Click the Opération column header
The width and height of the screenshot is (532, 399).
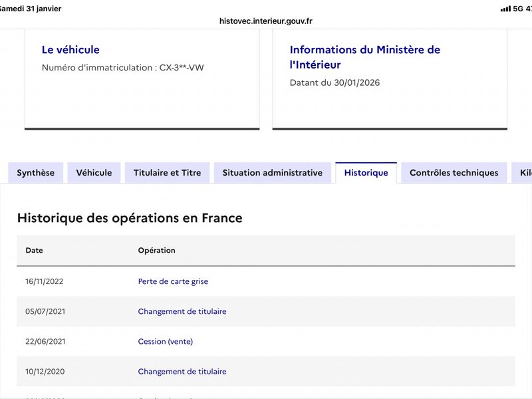[156, 251]
